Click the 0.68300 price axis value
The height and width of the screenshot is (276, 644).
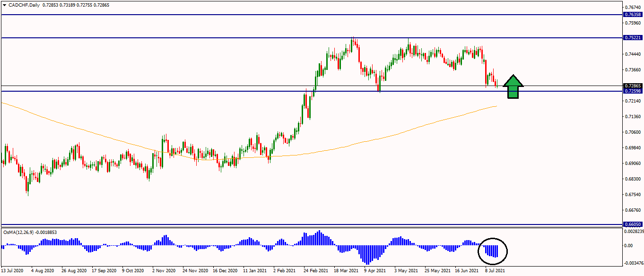pos(633,179)
